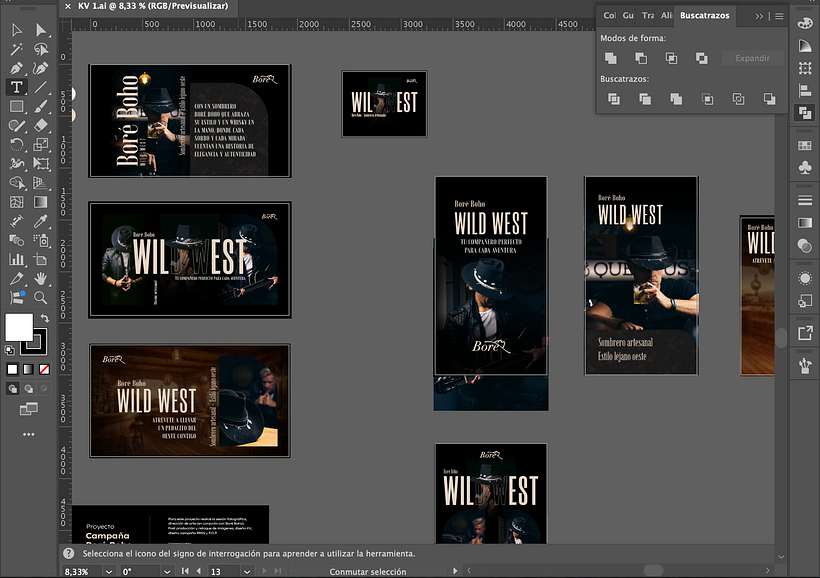Select the Perspective Grid tool
The width and height of the screenshot is (820, 578).
(41, 183)
